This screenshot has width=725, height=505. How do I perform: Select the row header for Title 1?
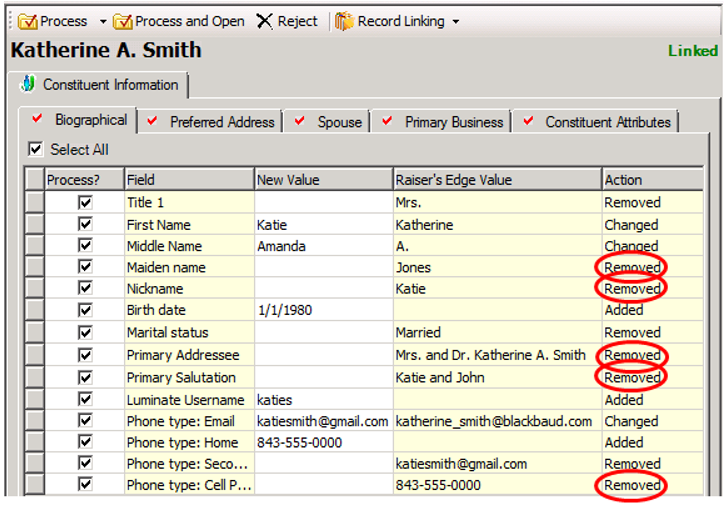click(x=35, y=203)
